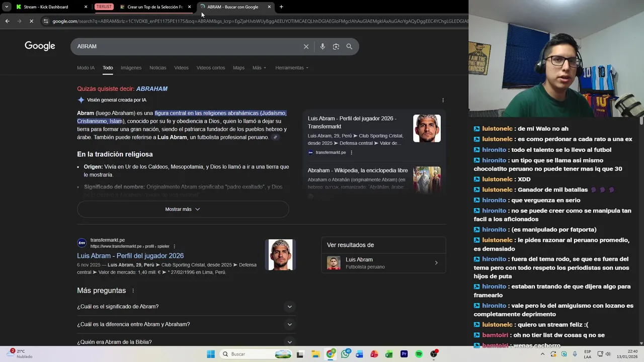The height and width of the screenshot is (362, 644).
Task: Open 'Luis Abram - Perfil del jugador 2026' result
Action: (x=130, y=255)
